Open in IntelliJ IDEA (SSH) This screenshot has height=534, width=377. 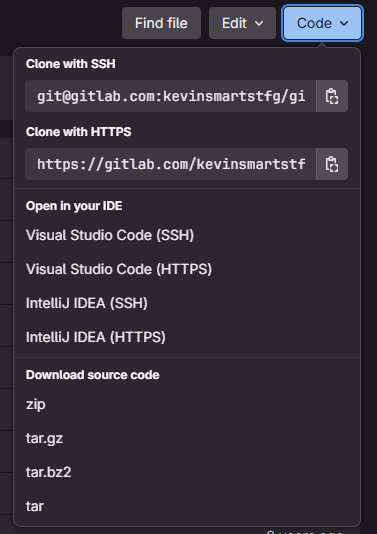(x=87, y=303)
